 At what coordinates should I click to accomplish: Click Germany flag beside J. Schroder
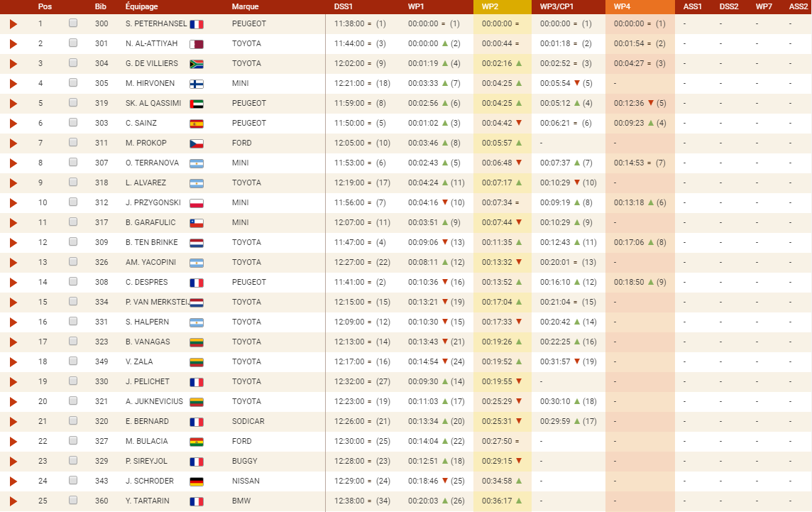(197, 482)
